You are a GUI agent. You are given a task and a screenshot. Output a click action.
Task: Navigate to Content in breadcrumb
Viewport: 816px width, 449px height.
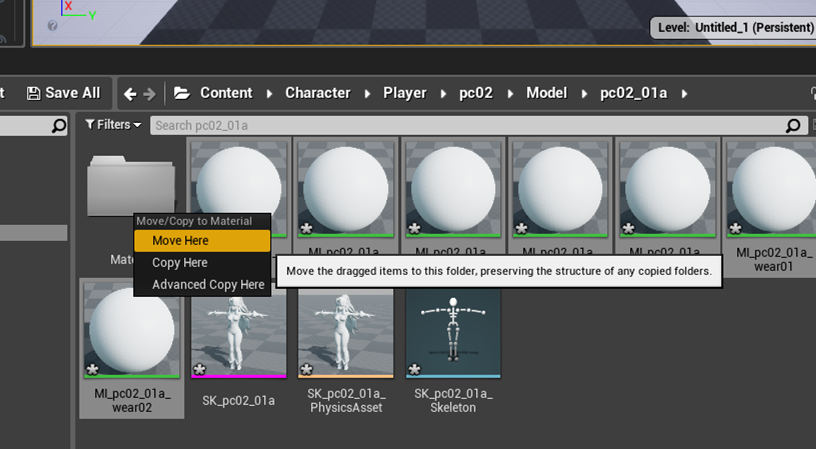tap(226, 93)
